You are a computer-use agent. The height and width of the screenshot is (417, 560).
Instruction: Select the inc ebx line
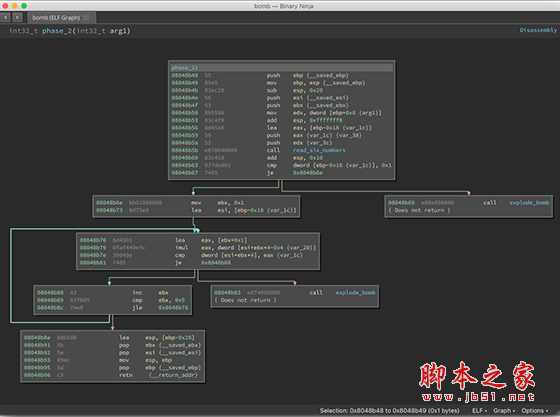[x=112, y=292]
